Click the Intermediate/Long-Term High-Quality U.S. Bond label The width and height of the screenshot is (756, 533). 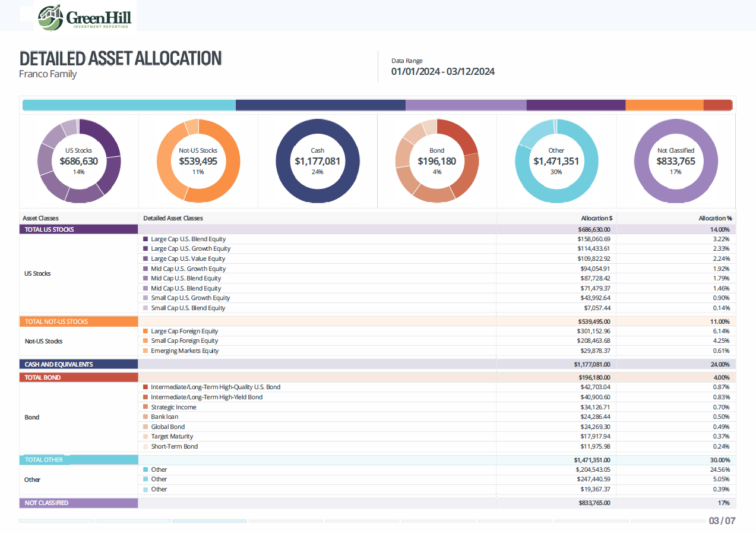(216, 387)
